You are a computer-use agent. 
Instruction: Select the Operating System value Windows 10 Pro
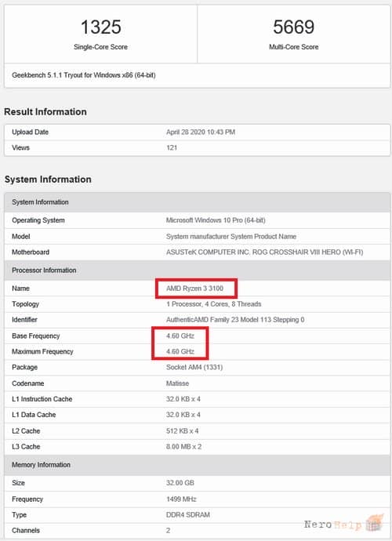[x=216, y=220]
